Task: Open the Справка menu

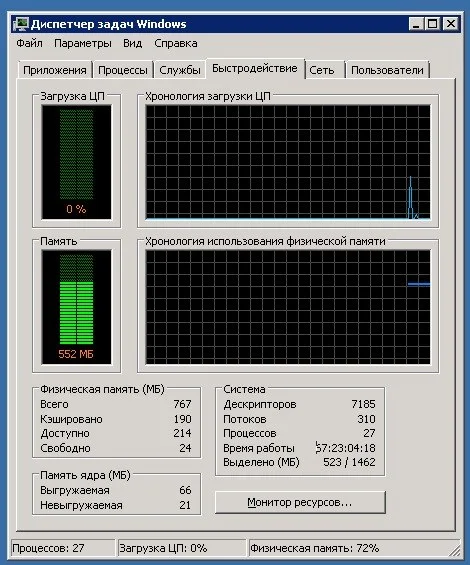Action: pyautogui.click(x=176, y=43)
